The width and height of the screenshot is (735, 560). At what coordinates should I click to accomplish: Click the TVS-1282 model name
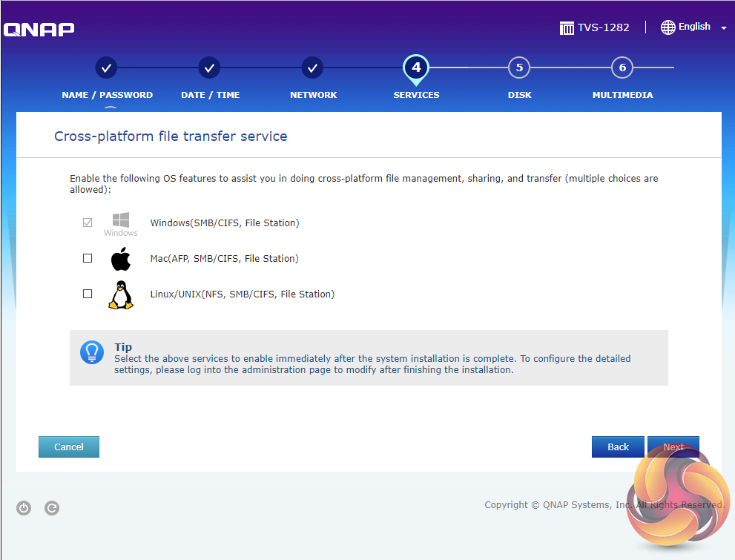point(603,27)
